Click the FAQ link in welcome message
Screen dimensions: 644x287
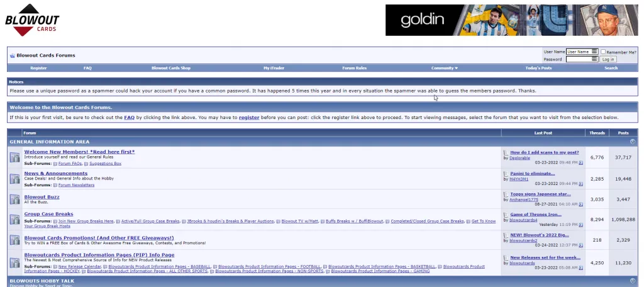(130, 118)
